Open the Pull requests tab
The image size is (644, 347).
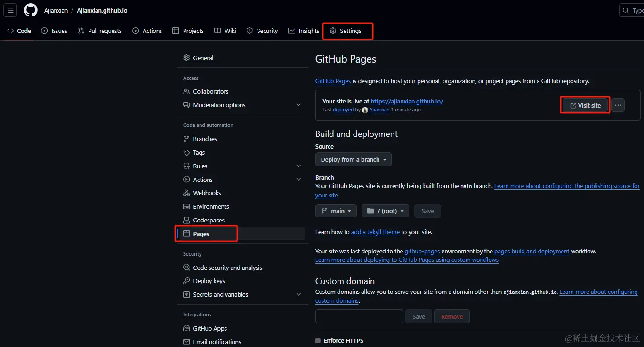point(100,31)
